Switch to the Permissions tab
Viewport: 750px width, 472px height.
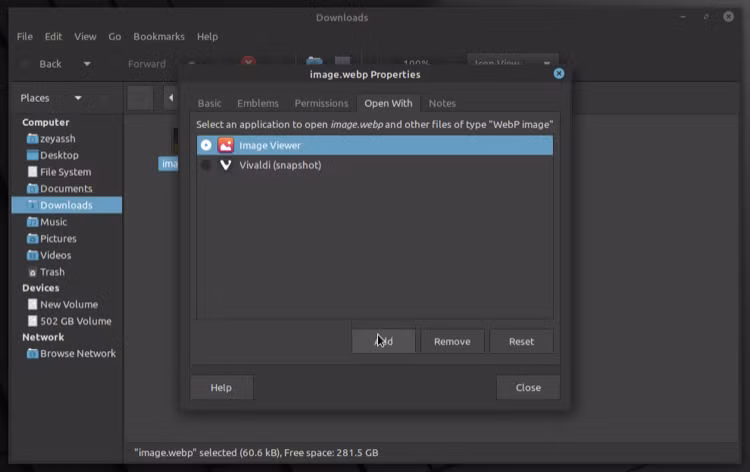click(321, 103)
